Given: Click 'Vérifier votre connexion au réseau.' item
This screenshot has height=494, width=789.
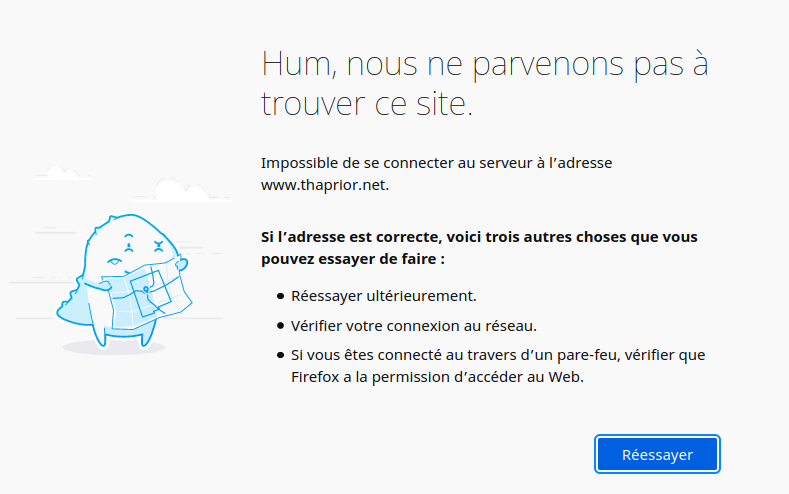Looking at the screenshot, I should click(x=414, y=326).
